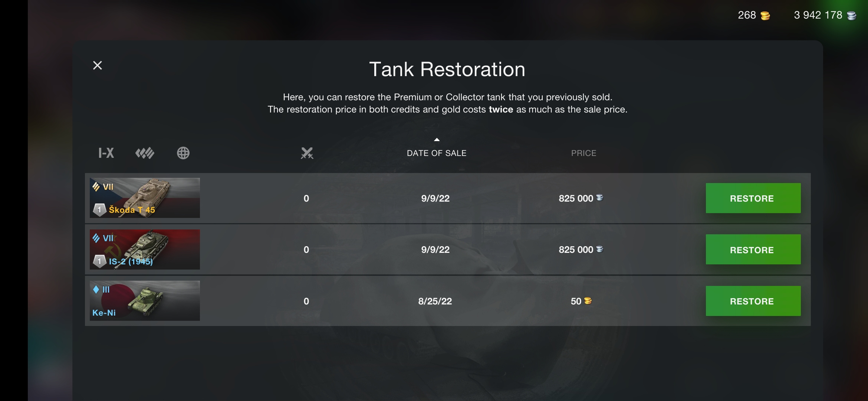
Task: Click the silver credits icon in header
Action: point(852,16)
